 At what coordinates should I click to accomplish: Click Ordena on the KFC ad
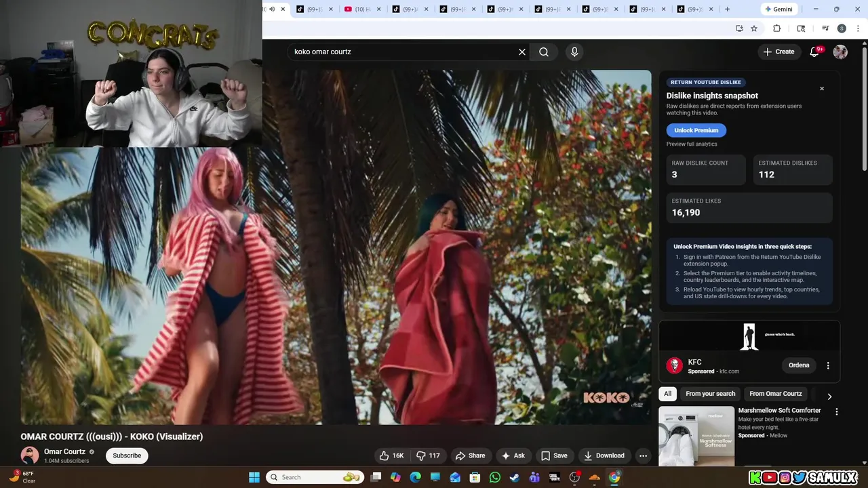pos(799,365)
